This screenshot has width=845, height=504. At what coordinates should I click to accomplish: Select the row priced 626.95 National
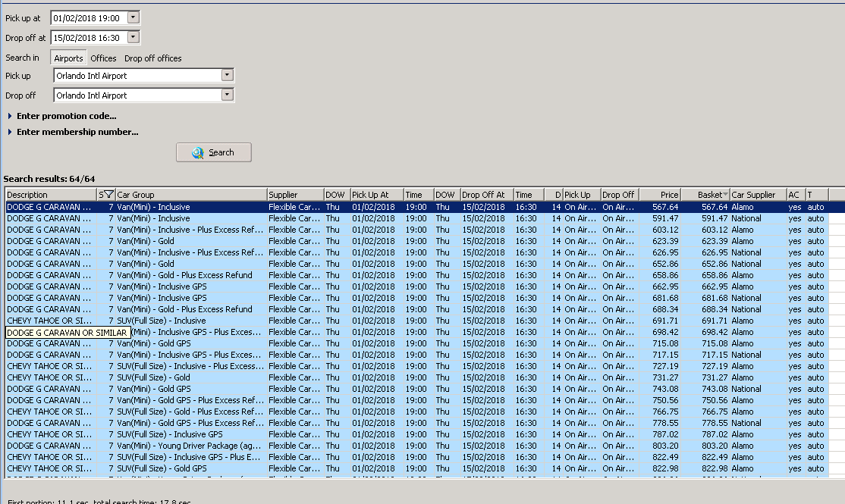(417, 252)
